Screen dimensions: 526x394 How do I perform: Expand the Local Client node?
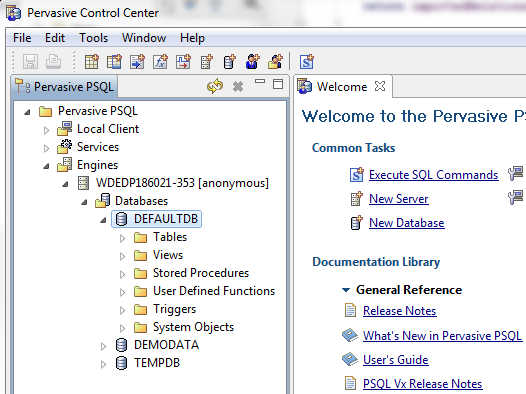click(x=47, y=130)
